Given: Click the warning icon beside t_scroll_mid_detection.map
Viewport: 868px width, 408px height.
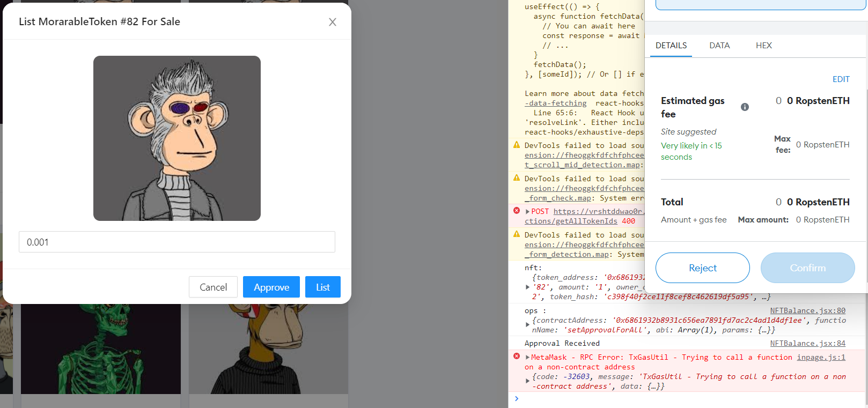Looking at the screenshot, I should (517, 145).
